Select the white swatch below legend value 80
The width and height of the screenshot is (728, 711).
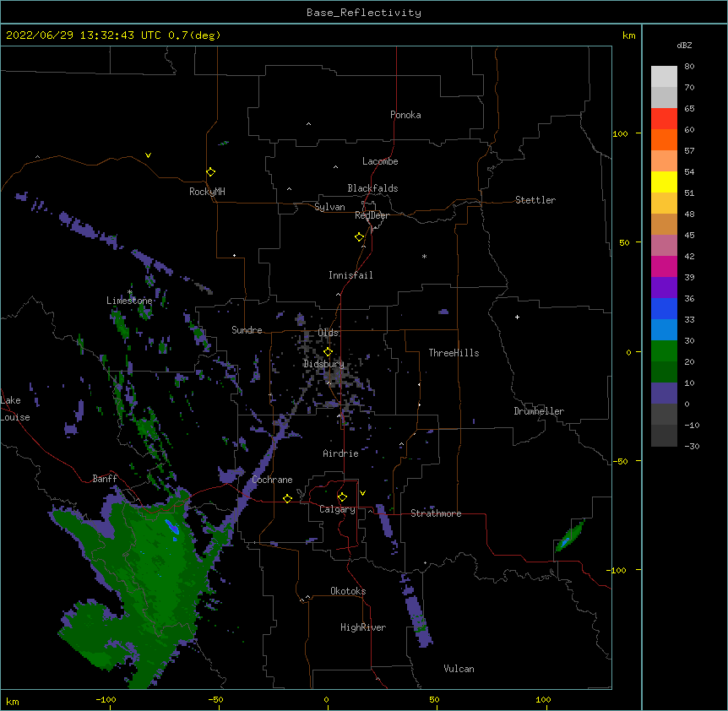[664, 77]
